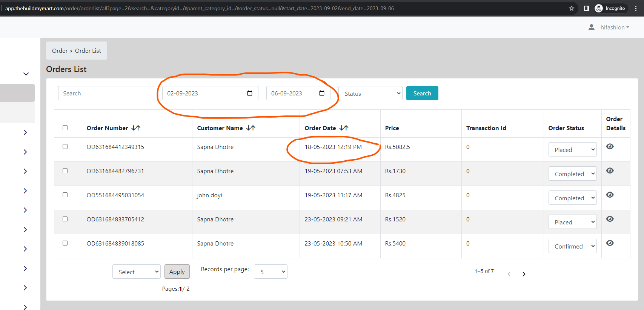
Task: Check the box for order OD631684482796731
Action: (x=65, y=171)
